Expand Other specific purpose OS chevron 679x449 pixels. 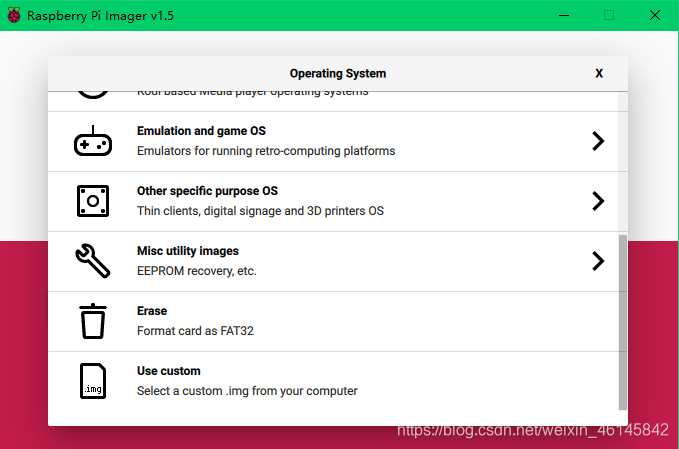click(x=598, y=201)
